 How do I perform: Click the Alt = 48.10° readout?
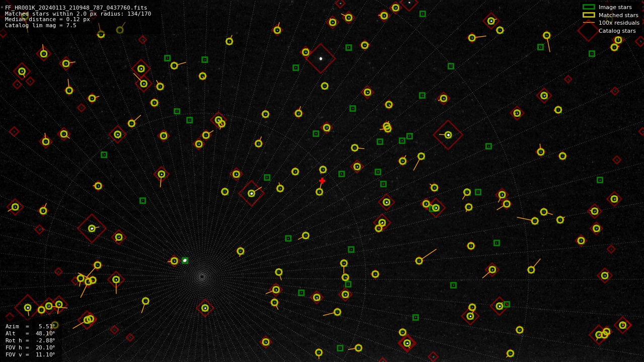[30, 333]
